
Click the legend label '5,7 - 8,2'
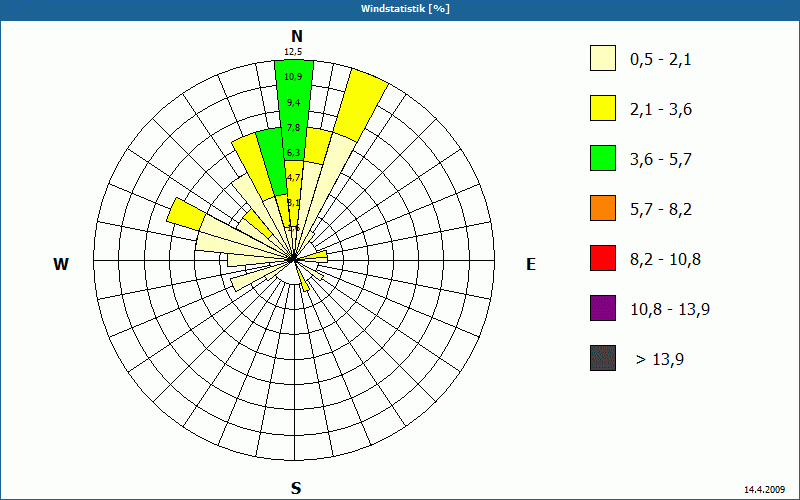coord(661,210)
